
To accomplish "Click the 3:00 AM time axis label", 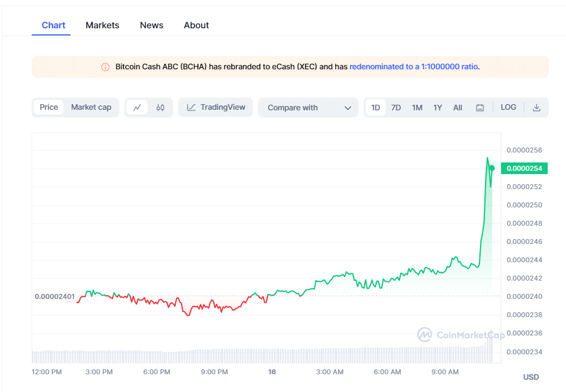I will tap(330, 372).
